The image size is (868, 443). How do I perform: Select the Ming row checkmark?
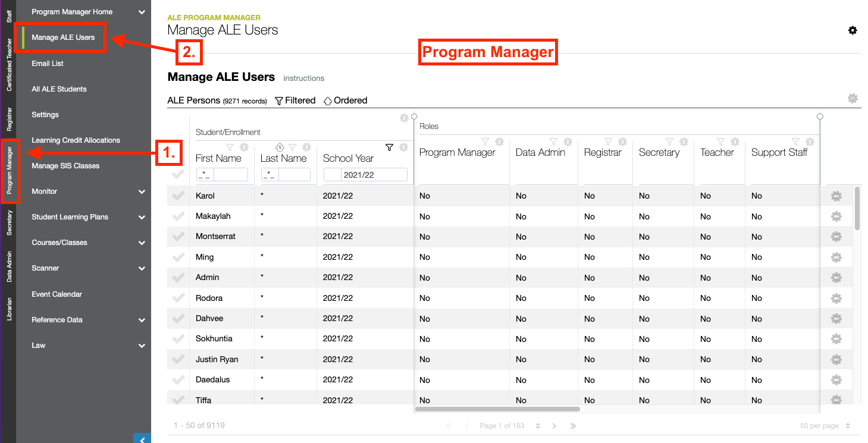(178, 257)
